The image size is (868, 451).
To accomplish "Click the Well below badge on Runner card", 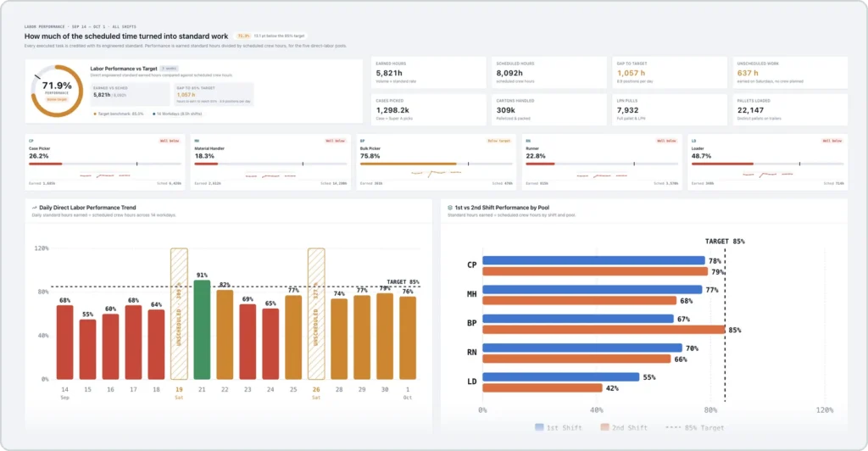I will pyautogui.click(x=666, y=141).
